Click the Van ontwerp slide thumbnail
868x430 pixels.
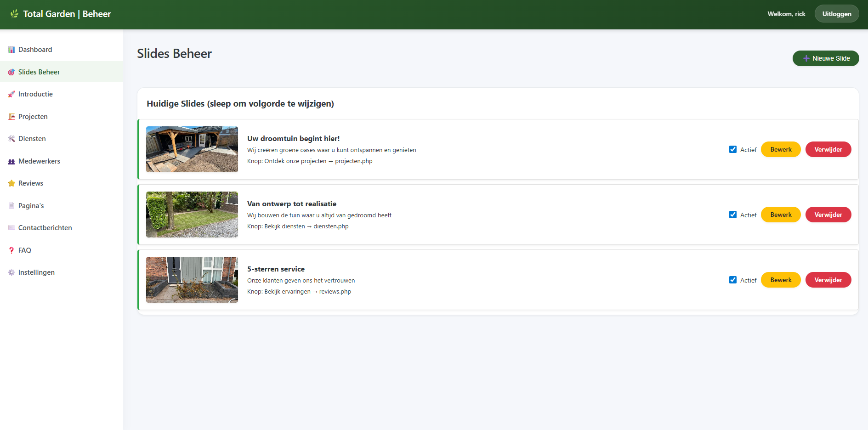[x=192, y=215]
